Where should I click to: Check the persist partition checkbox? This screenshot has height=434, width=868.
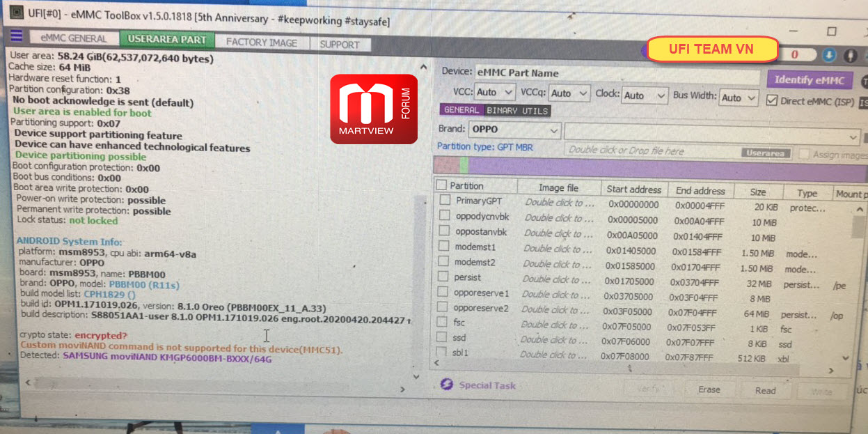(x=443, y=277)
